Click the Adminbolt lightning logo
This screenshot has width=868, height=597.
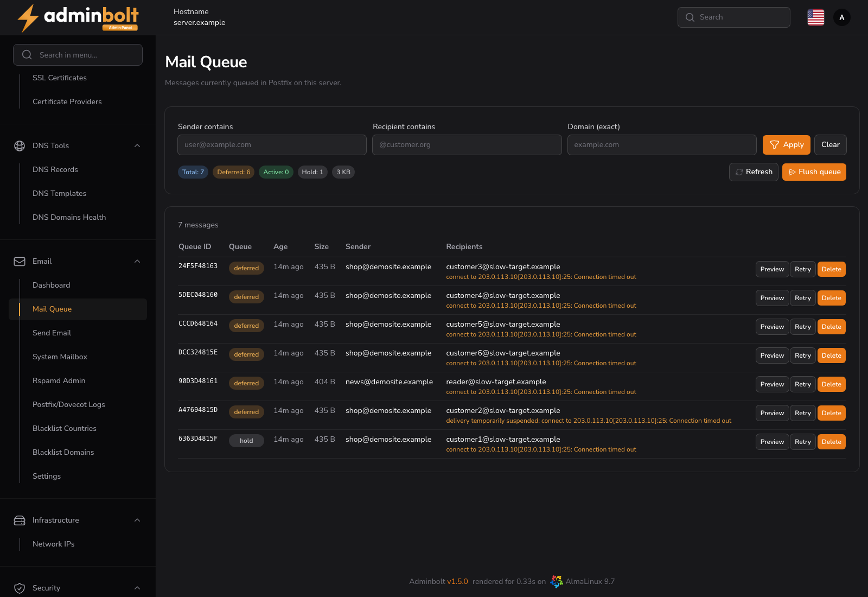click(x=78, y=18)
